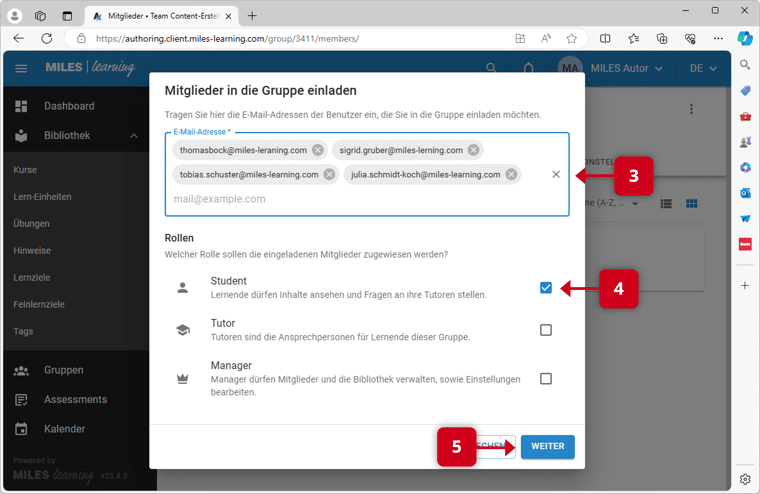Enable the Tutor role checkbox
This screenshot has width=760, height=494.
(x=546, y=330)
